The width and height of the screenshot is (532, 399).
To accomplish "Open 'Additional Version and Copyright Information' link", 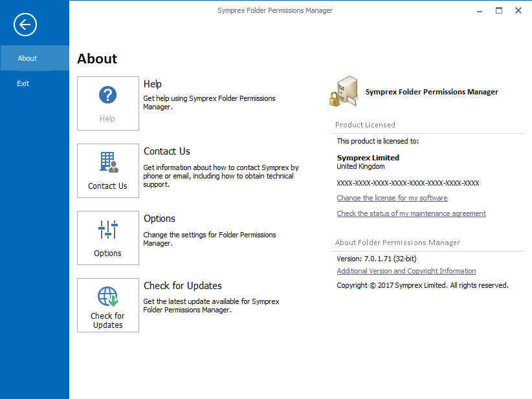I will (406, 271).
